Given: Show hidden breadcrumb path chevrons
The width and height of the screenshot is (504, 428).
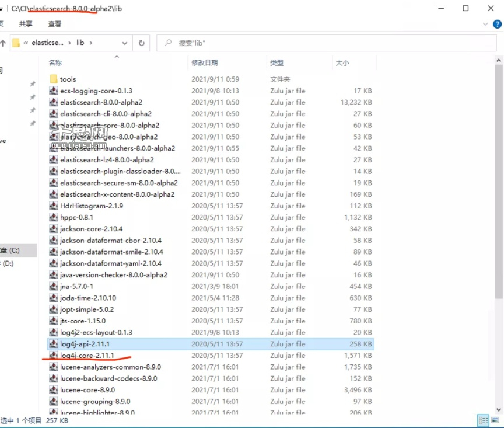Looking at the screenshot, I should [26, 43].
